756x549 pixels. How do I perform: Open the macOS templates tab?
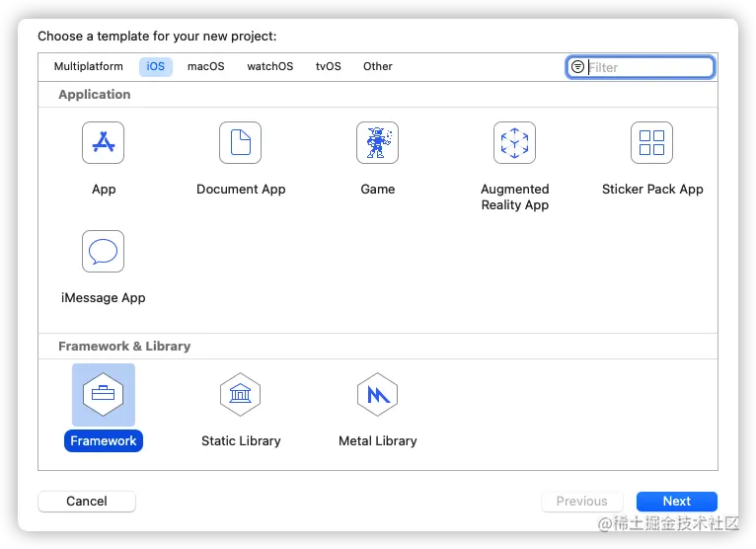coord(206,66)
